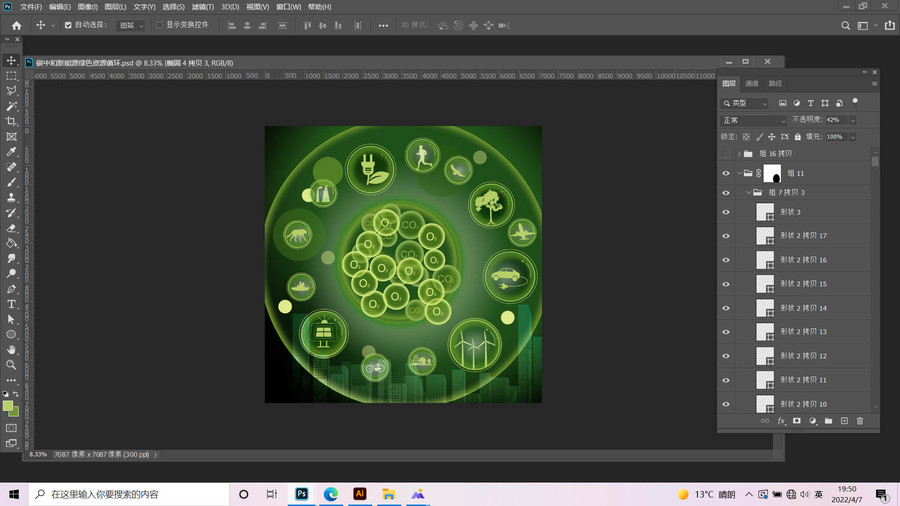Open the auto-select 图层 dropdown
Screen dimensions: 900x506
(131, 25)
